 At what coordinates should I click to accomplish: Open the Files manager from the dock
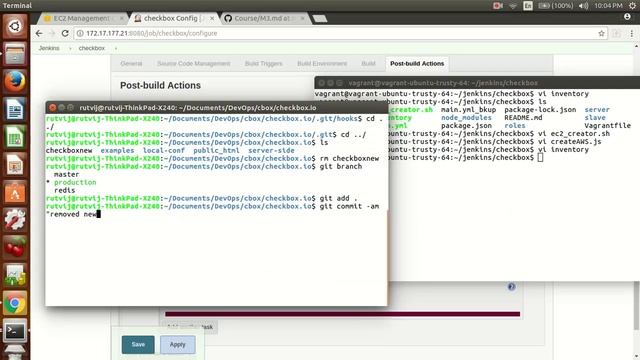pyautogui.click(x=15, y=54)
